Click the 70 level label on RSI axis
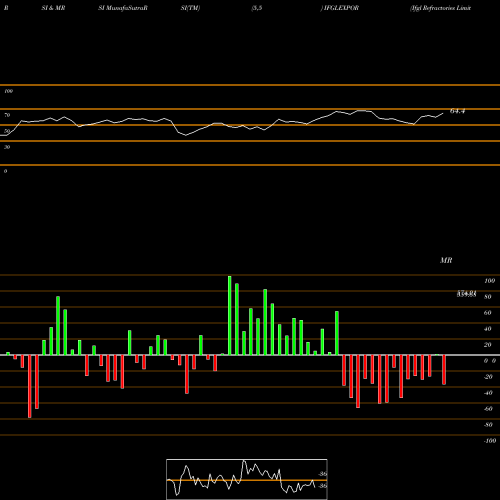The image size is (500, 500). coord(7,115)
